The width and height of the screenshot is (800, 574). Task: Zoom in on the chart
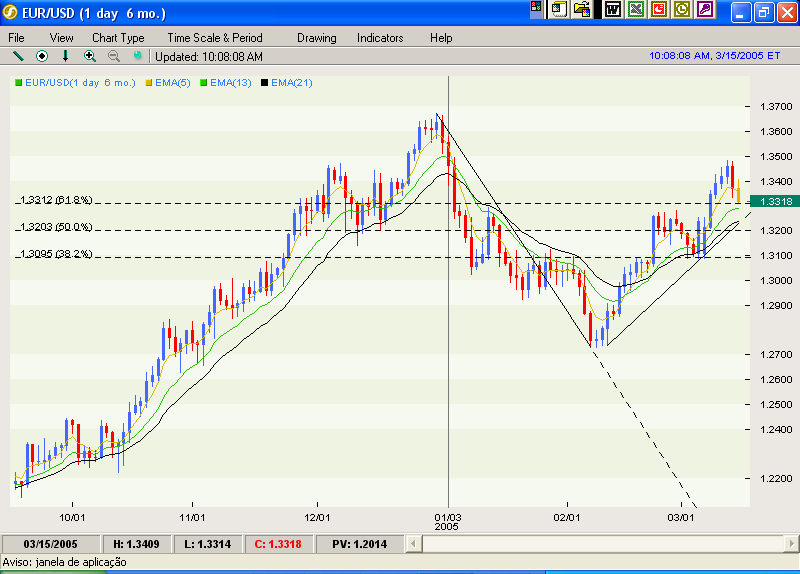point(90,56)
